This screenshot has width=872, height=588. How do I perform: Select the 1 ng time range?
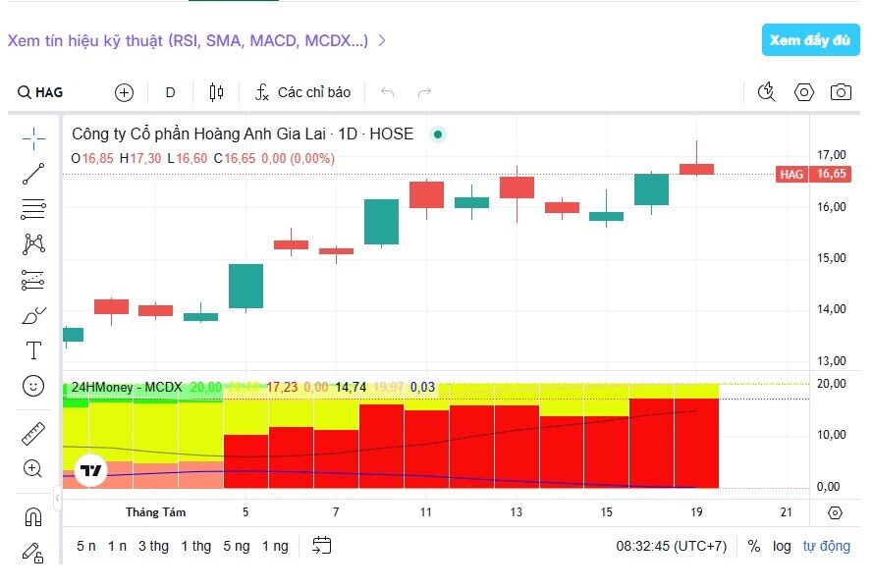(276, 547)
